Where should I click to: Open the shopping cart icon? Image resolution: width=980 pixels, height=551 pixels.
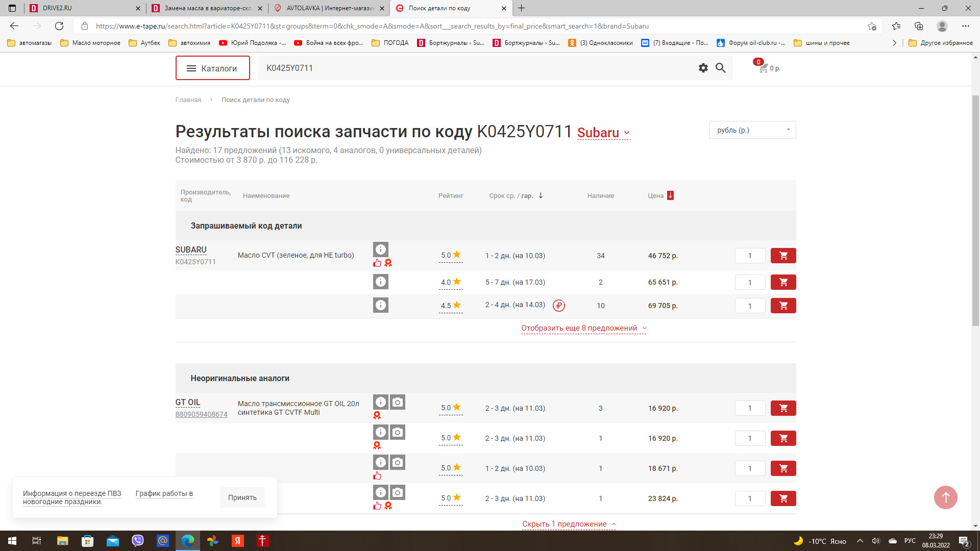(x=763, y=68)
